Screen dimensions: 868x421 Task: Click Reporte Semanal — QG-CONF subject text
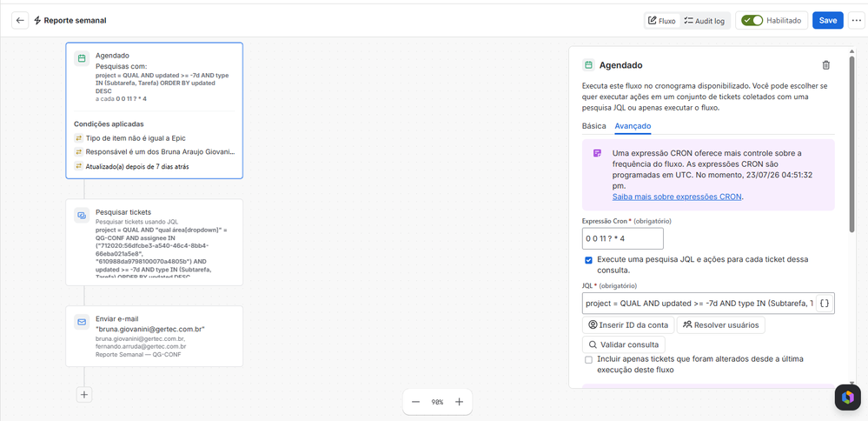click(x=138, y=354)
